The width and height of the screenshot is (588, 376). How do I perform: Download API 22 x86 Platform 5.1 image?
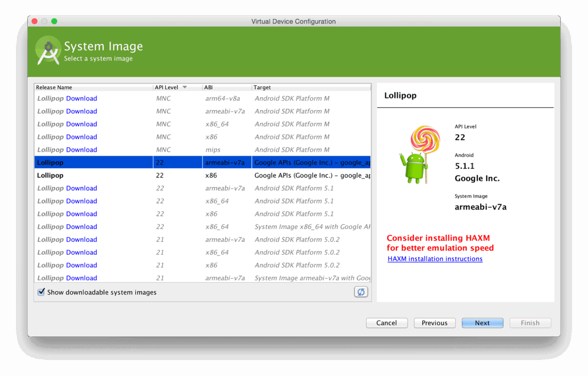coord(81,214)
